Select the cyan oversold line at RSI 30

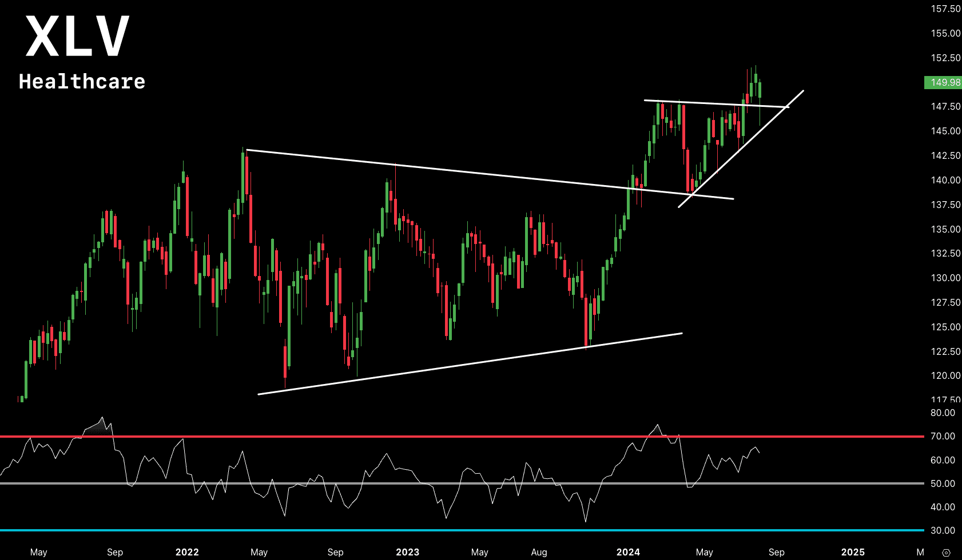coord(462,530)
